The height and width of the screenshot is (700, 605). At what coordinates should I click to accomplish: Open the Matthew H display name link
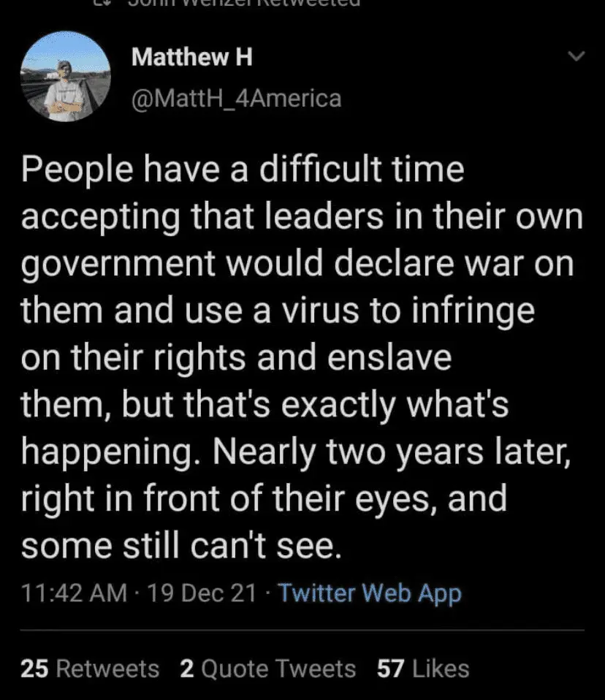(x=192, y=58)
